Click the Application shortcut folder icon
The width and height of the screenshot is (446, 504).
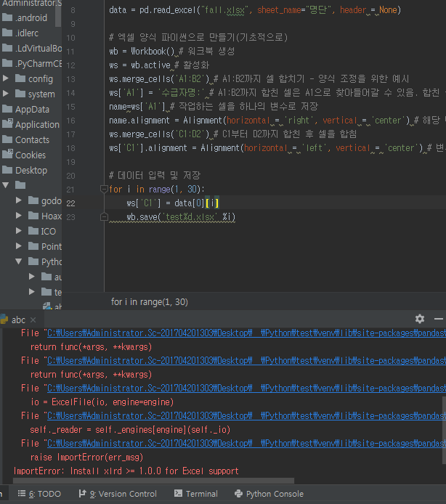(x=7, y=124)
